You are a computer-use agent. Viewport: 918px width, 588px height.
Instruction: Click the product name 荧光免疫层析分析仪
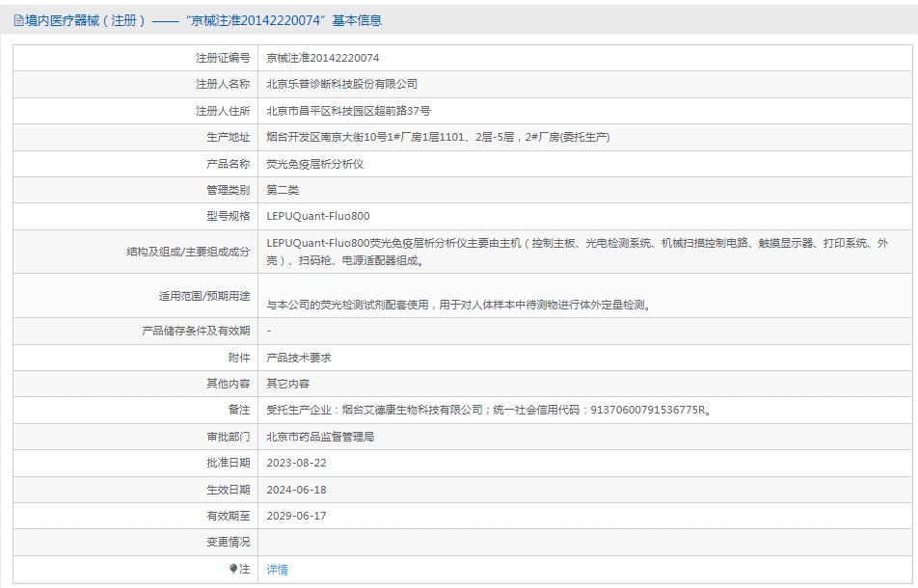click(x=314, y=164)
